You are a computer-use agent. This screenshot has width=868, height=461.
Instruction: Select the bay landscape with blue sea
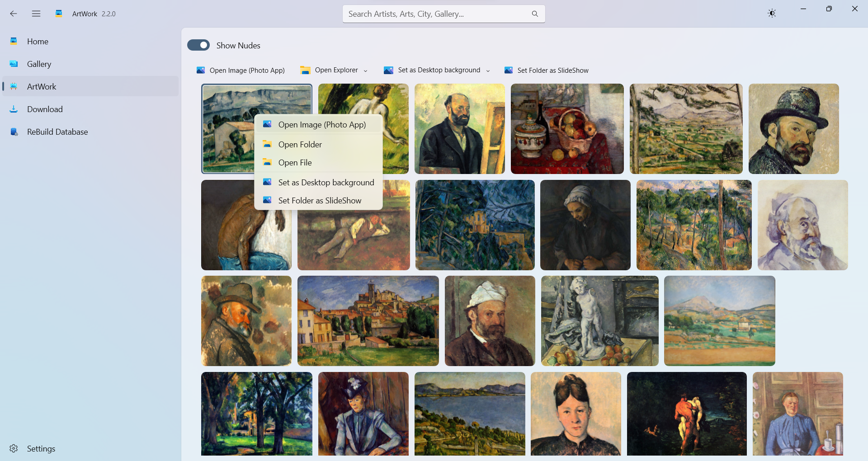[x=470, y=414]
